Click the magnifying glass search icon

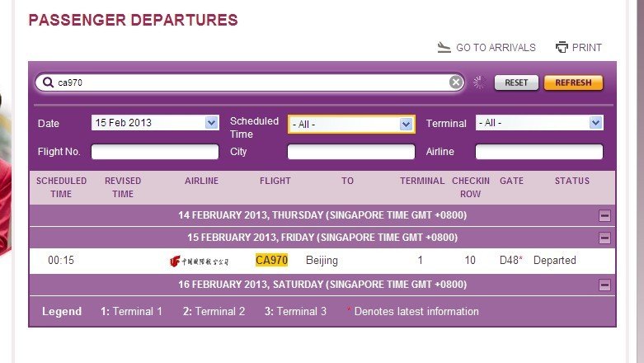[x=48, y=82]
